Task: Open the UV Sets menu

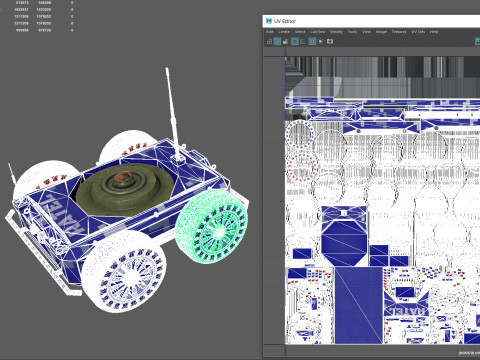Action: tap(418, 32)
